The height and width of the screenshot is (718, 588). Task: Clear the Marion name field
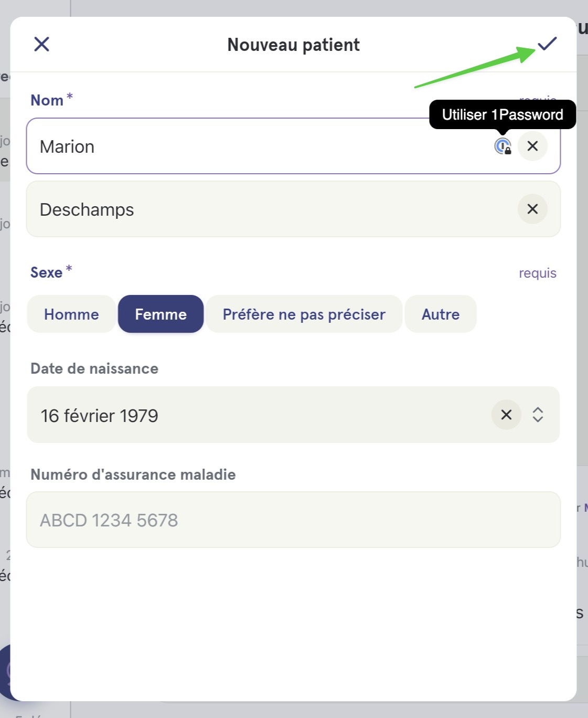point(532,146)
